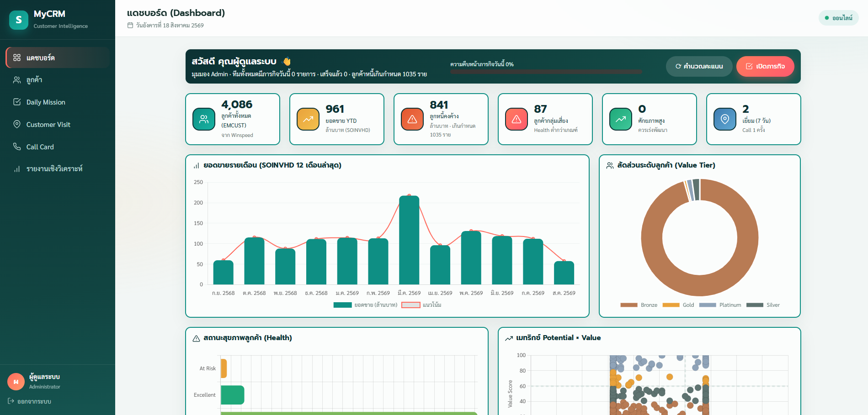Click the daily mission progress bar
Screen dimensions: 868x415
[x=546, y=72]
